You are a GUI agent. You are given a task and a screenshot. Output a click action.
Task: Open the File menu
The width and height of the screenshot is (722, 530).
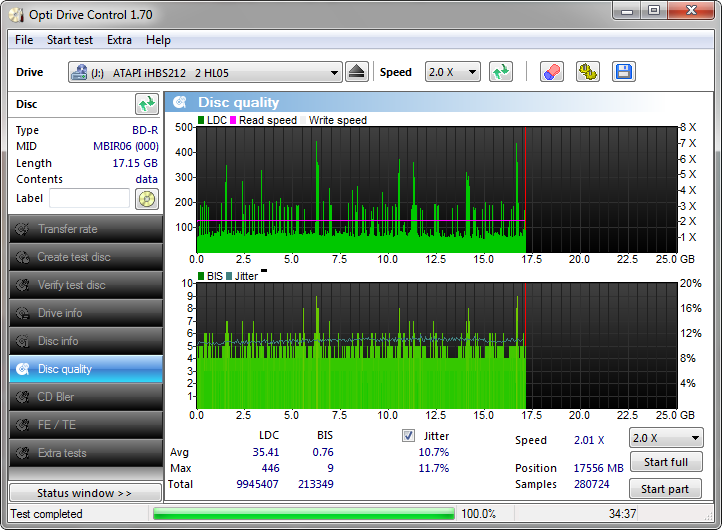coord(24,40)
